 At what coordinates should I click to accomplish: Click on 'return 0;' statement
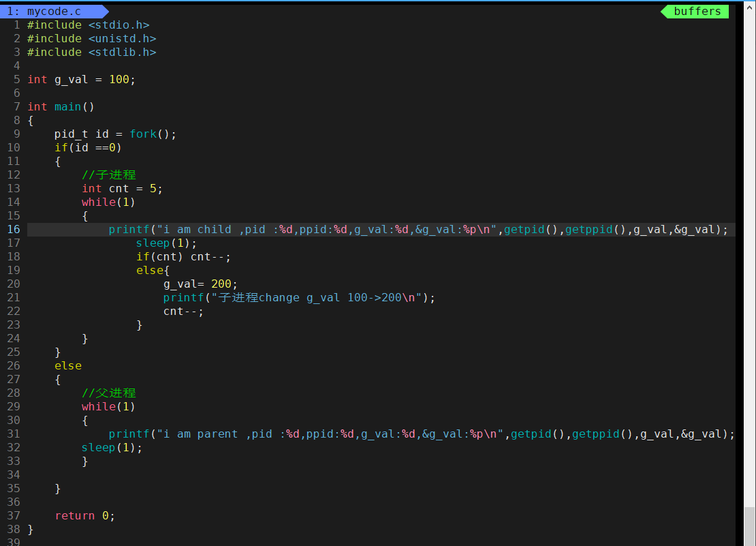pos(85,515)
